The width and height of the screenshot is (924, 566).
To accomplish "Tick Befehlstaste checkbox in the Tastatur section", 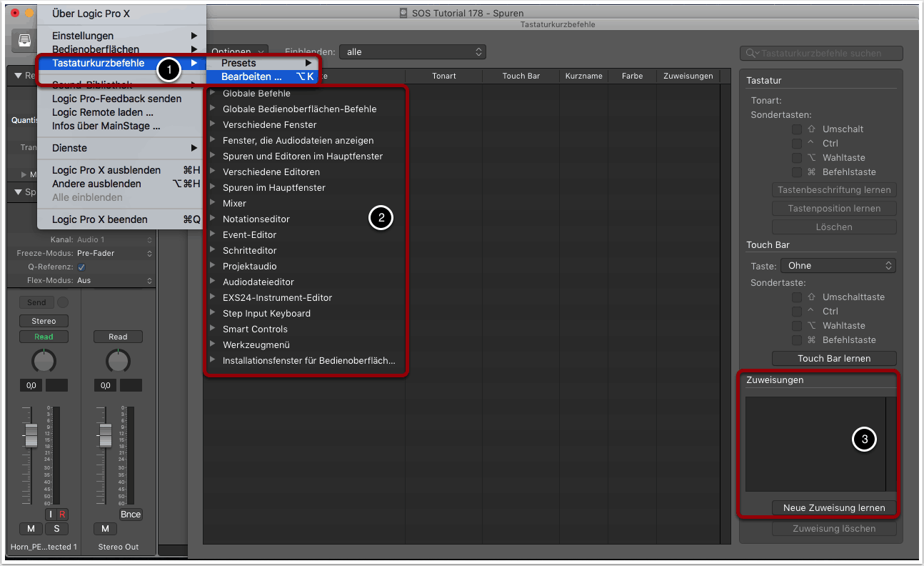I will point(797,172).
